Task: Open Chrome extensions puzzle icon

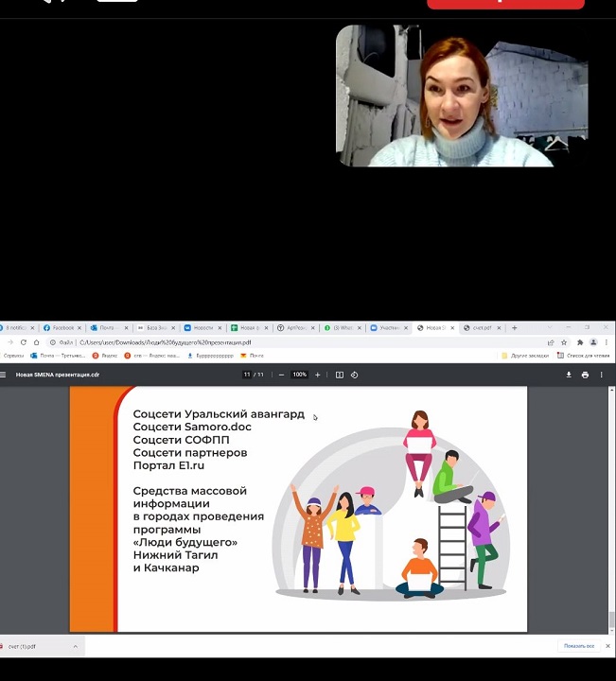Action: 579,342
